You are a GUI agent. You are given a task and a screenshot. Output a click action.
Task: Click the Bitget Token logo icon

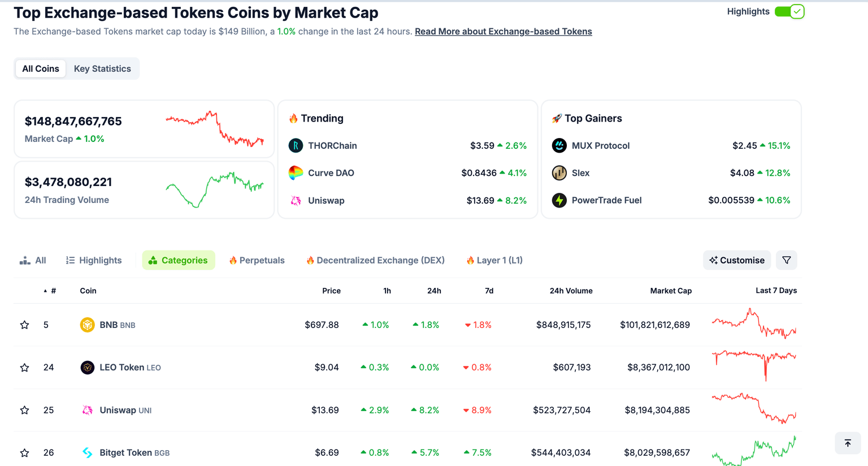[87, 452]
